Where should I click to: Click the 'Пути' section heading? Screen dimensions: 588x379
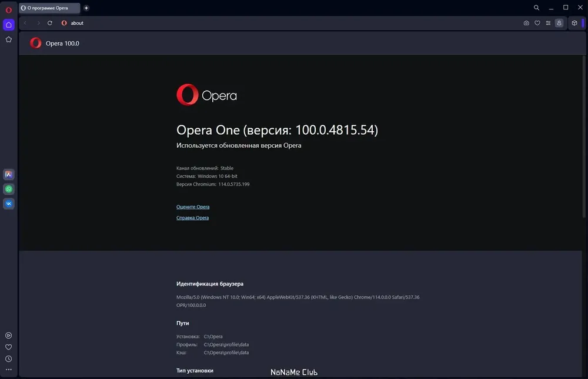click(183, 323)
